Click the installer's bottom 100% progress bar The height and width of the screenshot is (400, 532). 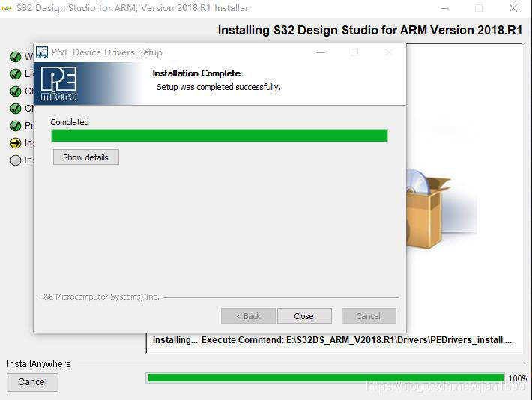(325, 378)
